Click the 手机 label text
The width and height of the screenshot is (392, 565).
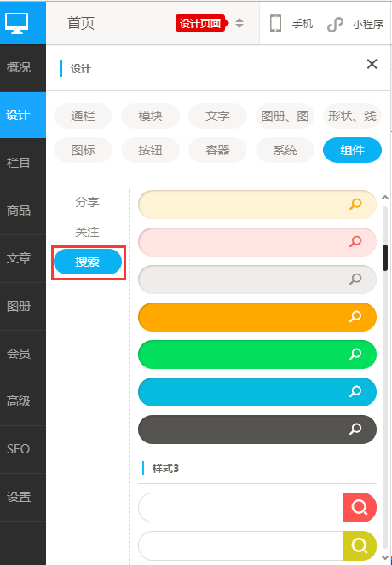[x=303, y=24]
